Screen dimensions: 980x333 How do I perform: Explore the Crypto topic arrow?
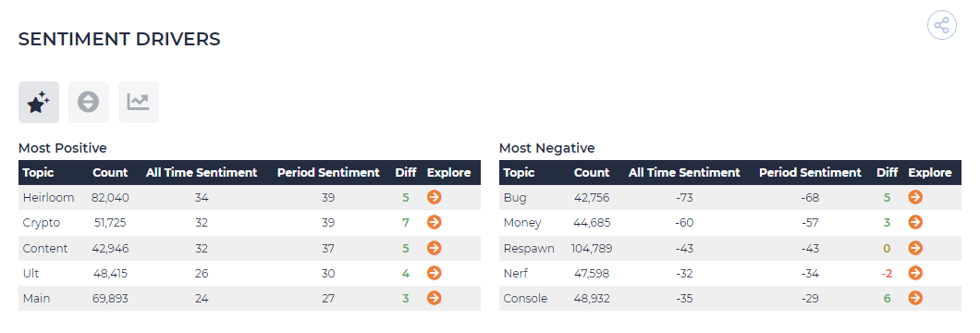pos(435,222)
